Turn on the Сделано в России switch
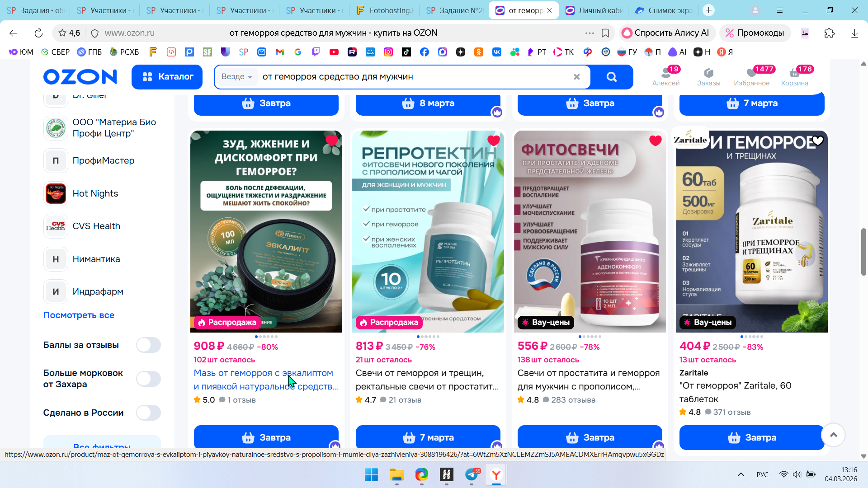This screenshot has width=868, height=488. click(148, 413)
